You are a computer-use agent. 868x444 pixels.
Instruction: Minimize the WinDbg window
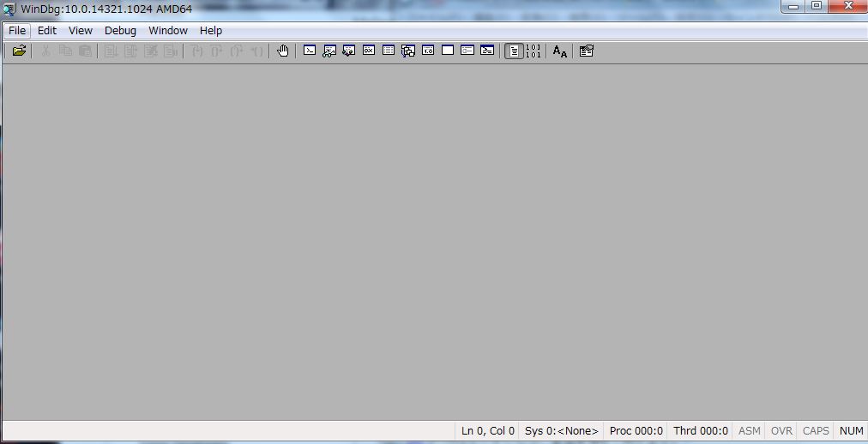coord(794,7)
